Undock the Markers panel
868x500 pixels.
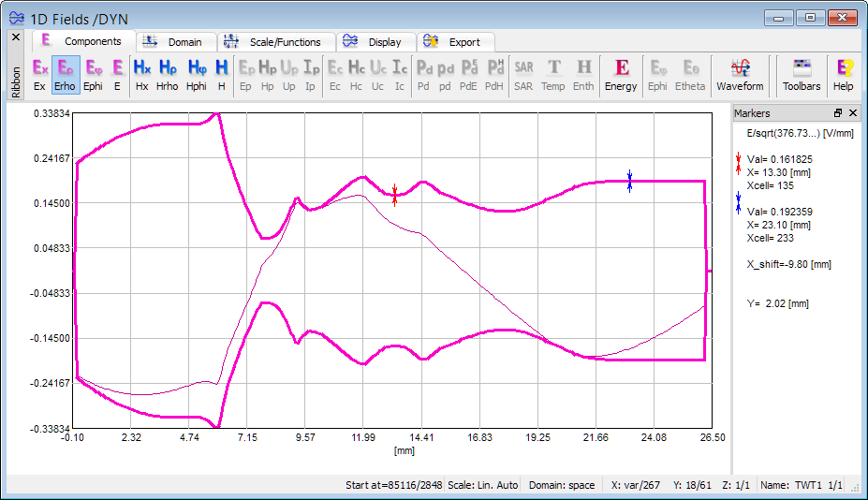click(838, 113)
